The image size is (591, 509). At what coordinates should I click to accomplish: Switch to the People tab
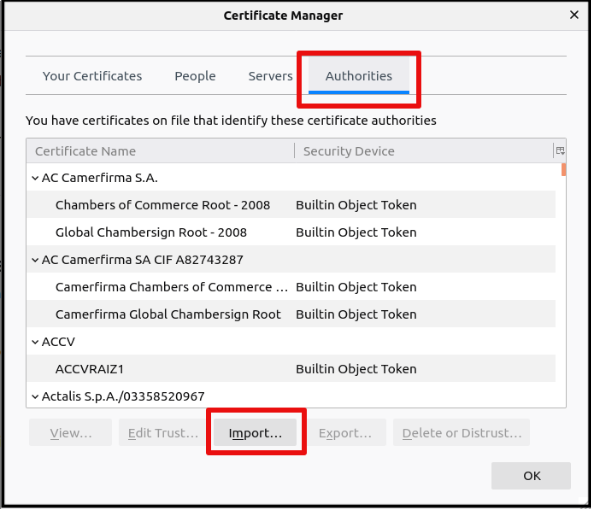click(x=195, y=76)
